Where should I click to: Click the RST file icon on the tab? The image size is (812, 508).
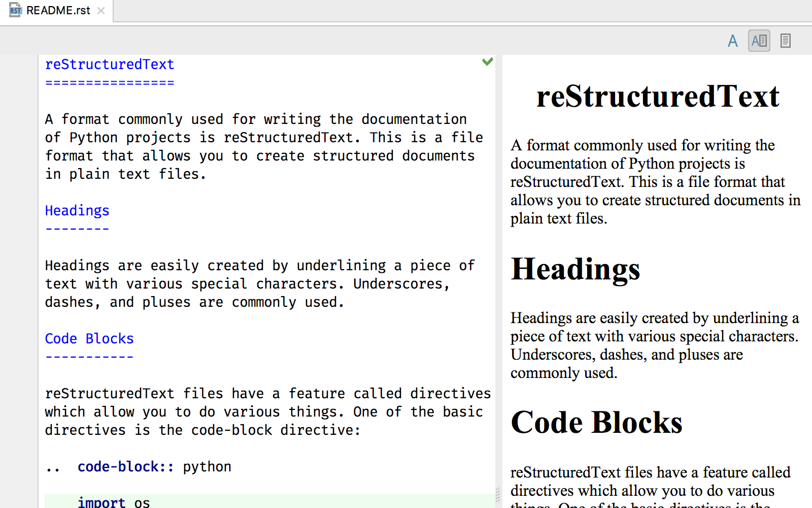coord(15,11)
